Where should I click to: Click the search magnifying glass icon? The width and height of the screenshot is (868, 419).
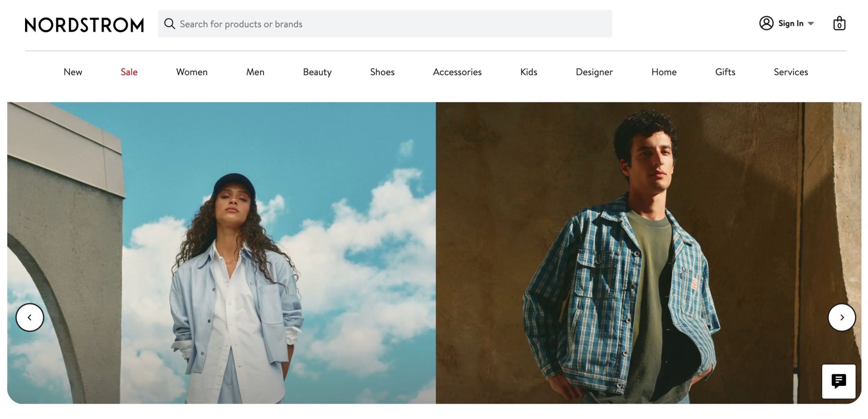click(170, 24)
